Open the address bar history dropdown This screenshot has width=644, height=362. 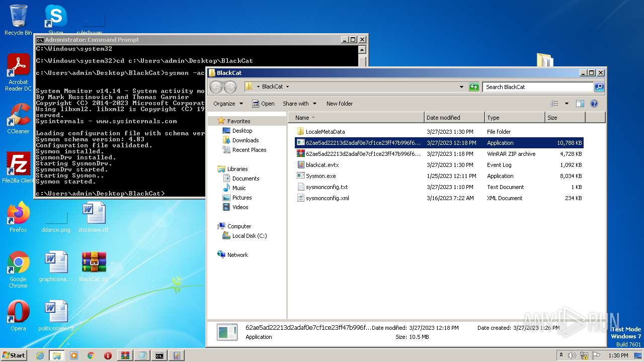tap(461, 86)
